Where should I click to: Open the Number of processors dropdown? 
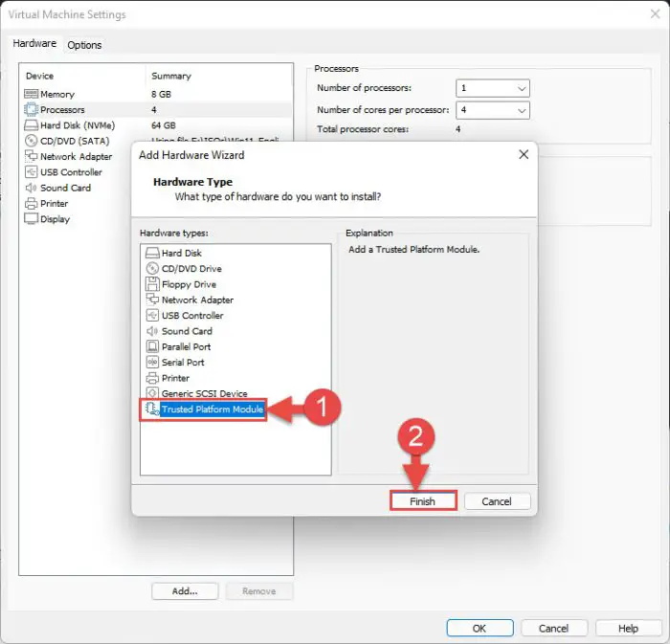tap(493, 88)
